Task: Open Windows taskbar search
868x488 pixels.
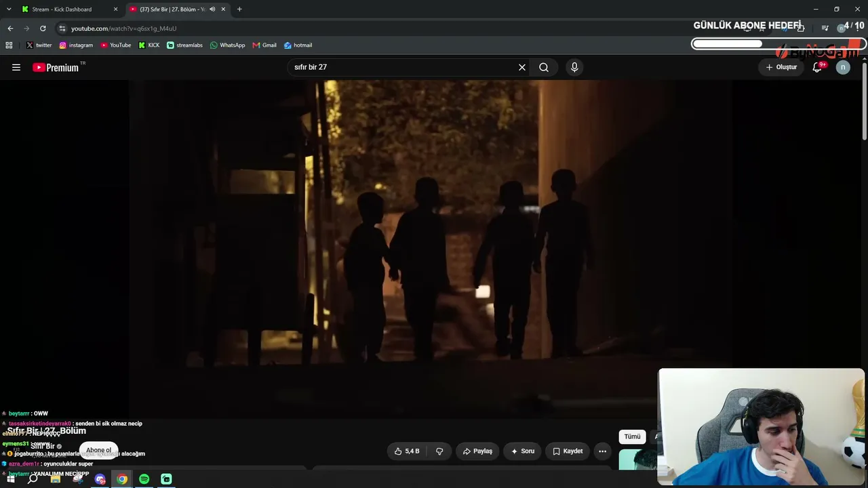Action: 33,479
